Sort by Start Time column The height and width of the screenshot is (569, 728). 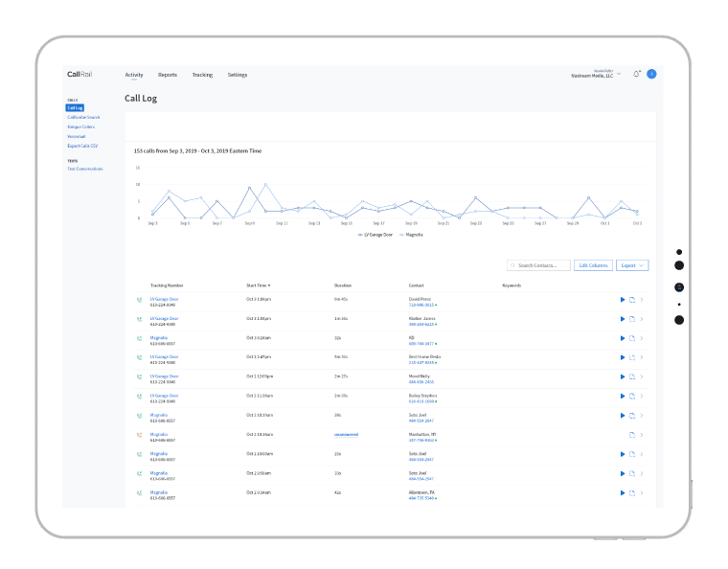click(x=258, y=285)
